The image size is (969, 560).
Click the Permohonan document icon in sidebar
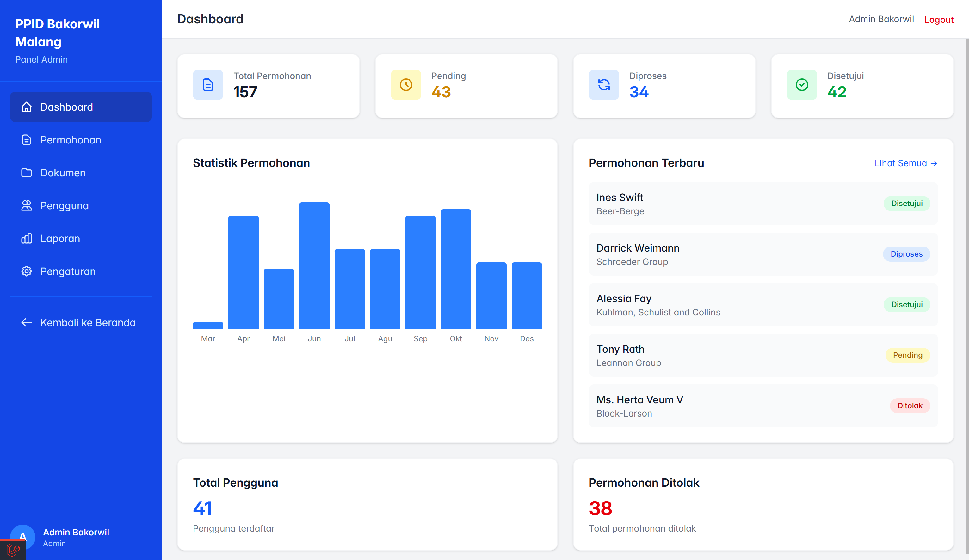[27, 140]
